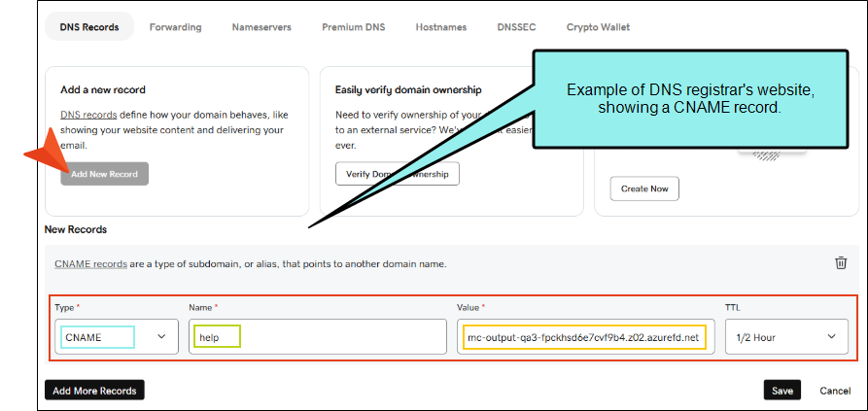868x411 pixels.
Task: Open the Forwarding tab
Action: point(175,27)
